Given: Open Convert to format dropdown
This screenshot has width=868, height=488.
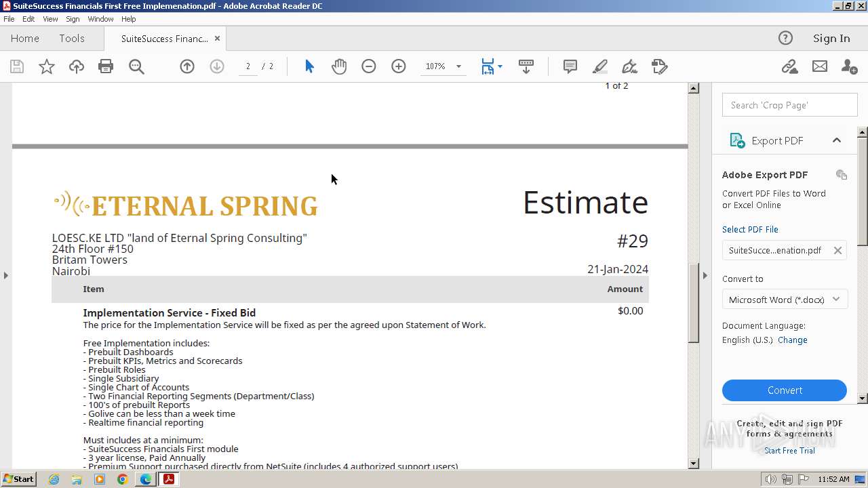Looking at the screenshot, I should pyautogui.click(x=785, y=300).
